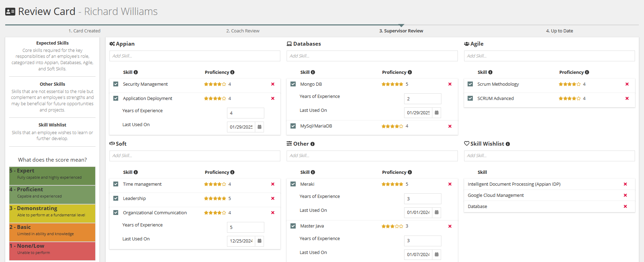
Task: Remove the Security Management skill
Action: pos(273,84)
